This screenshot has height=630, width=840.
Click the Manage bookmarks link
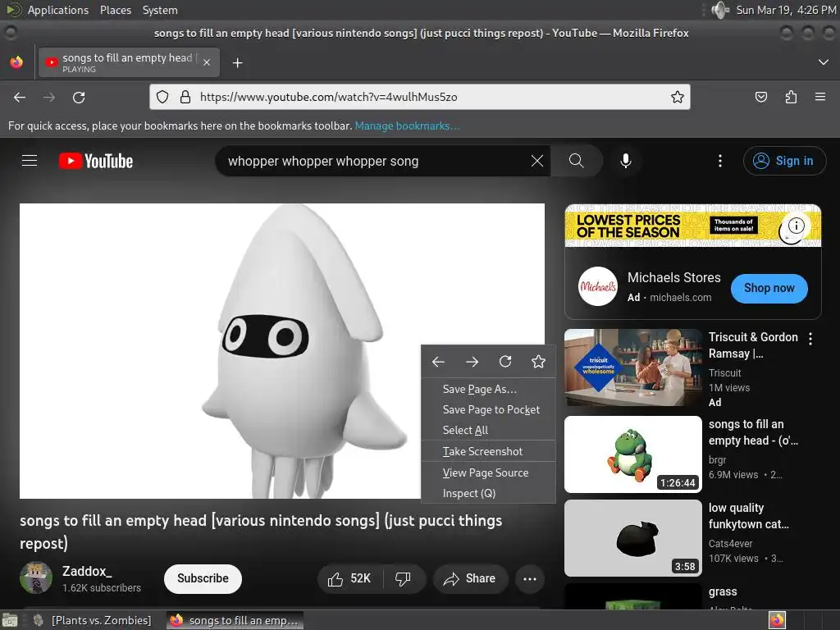pos(407,126)
